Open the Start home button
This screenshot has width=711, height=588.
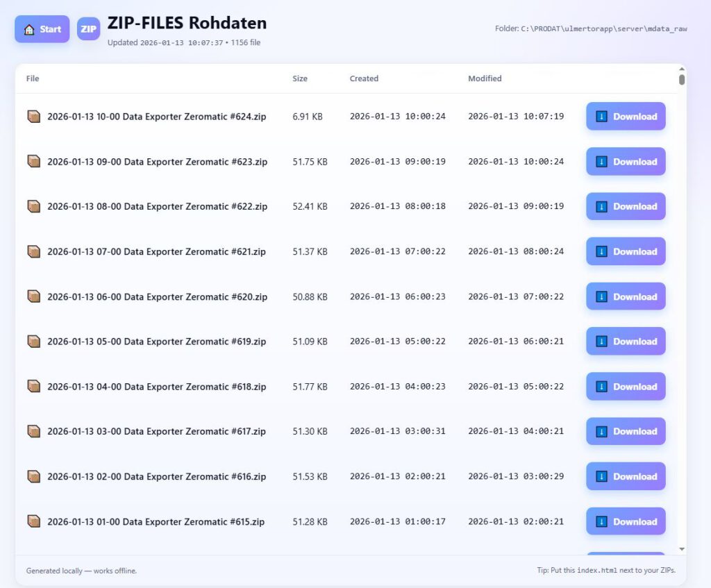tap(42, 29)
